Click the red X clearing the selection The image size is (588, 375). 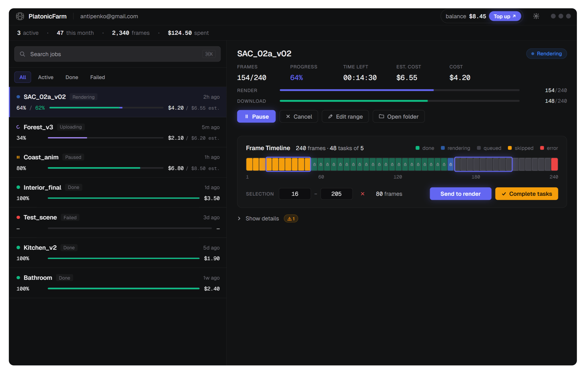[363, 194]
